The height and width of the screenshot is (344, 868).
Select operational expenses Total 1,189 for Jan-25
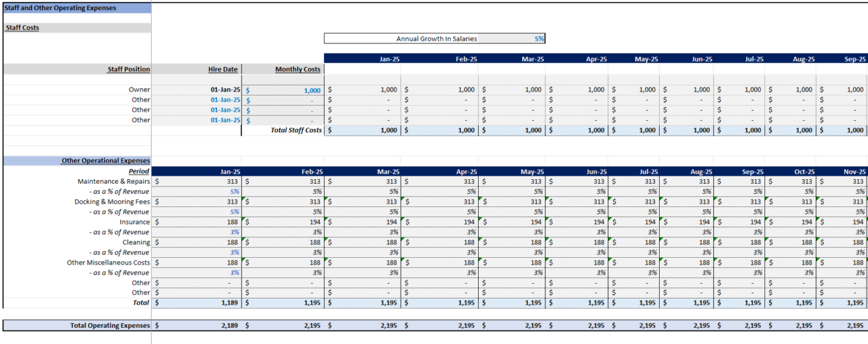coord(196,303)
